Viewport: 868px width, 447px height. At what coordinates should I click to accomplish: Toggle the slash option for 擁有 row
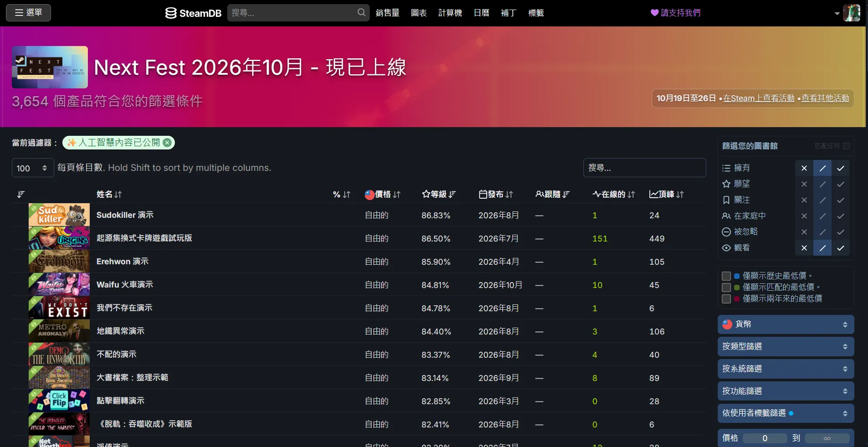point(822,168)
